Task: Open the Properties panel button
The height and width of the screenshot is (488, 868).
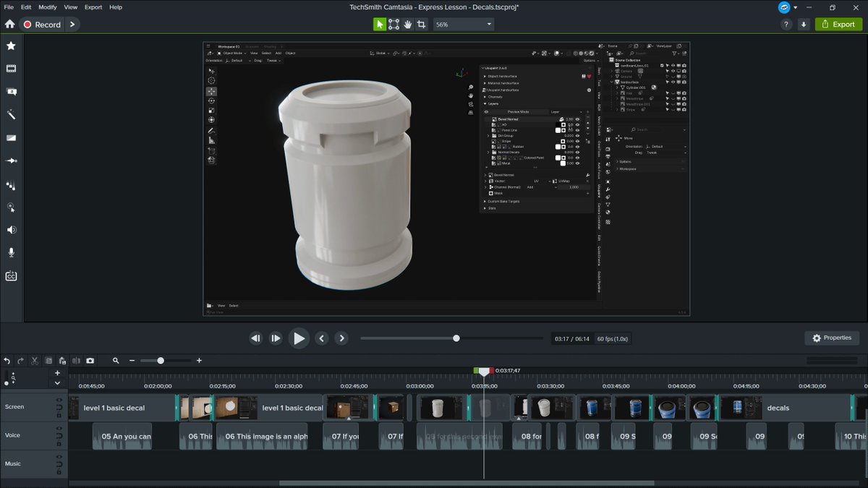Action: [832, 338]
